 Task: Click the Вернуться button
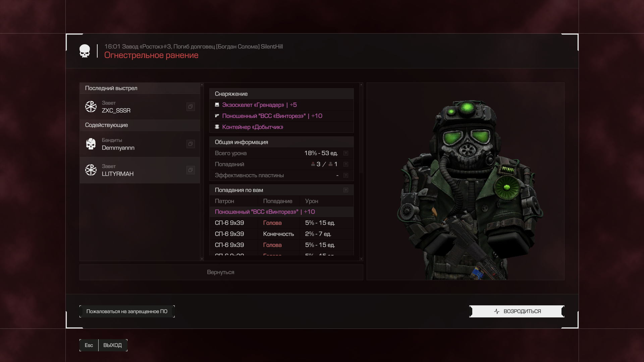click(221, 272)
